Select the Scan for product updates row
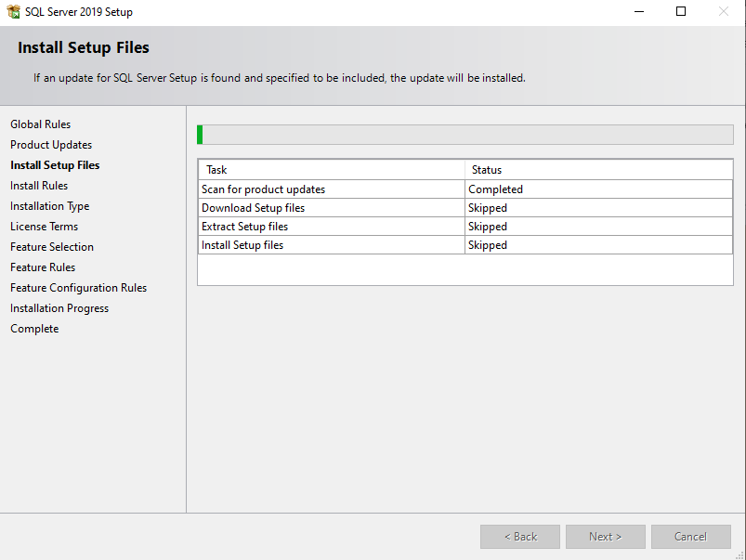Image resolution: width=746 pixels, height=560 pixels. click(465, 189)
